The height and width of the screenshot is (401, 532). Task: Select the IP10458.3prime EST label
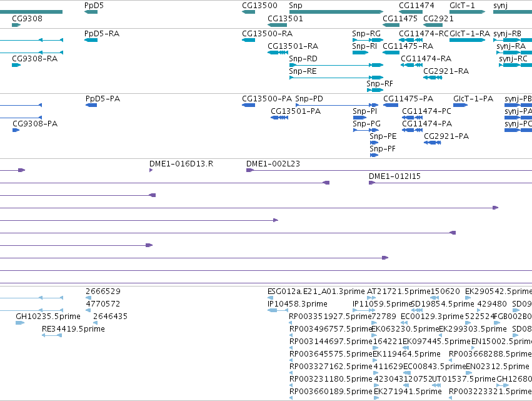coord(298,304)
